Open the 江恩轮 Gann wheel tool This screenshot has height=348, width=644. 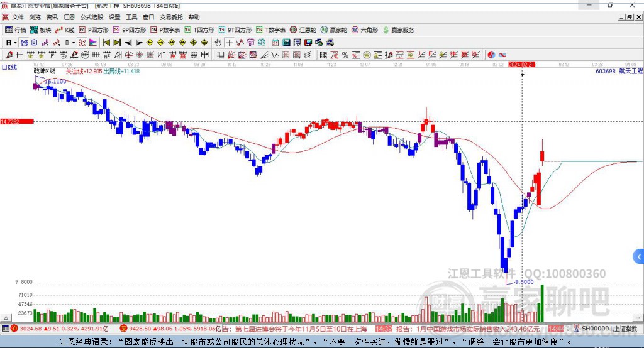pos(303,30)
